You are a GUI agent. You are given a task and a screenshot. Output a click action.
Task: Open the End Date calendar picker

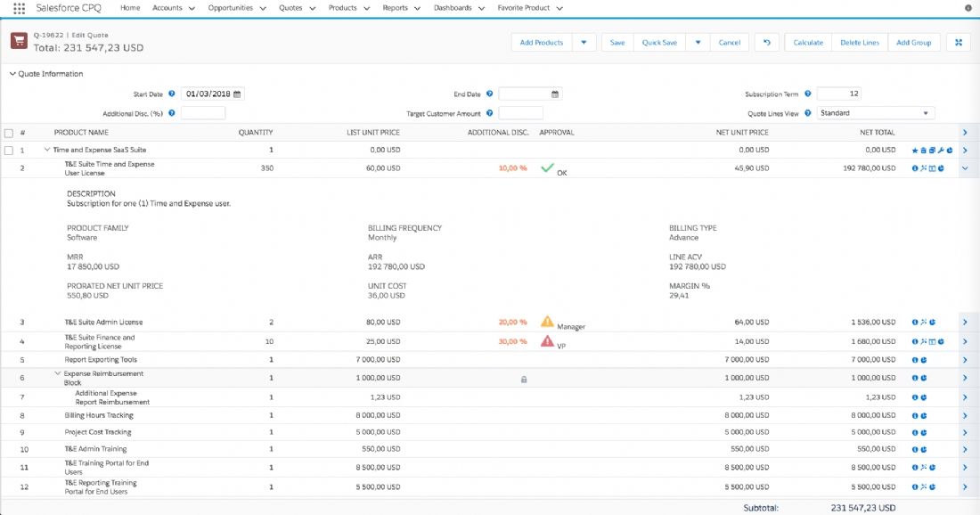click(555, 94)
